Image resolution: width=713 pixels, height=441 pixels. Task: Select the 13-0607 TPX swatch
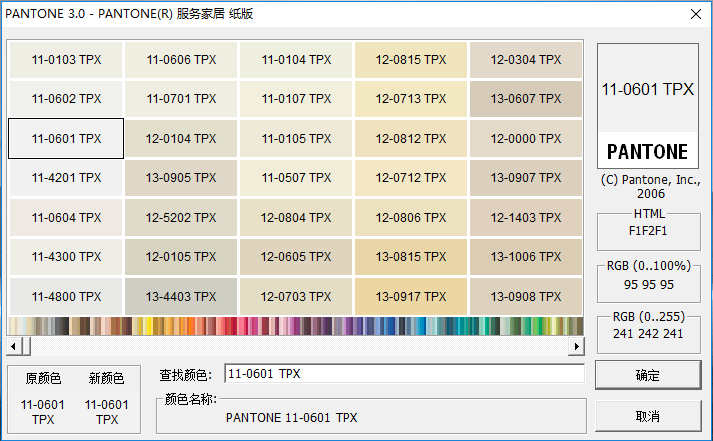[x=526, y=99]
